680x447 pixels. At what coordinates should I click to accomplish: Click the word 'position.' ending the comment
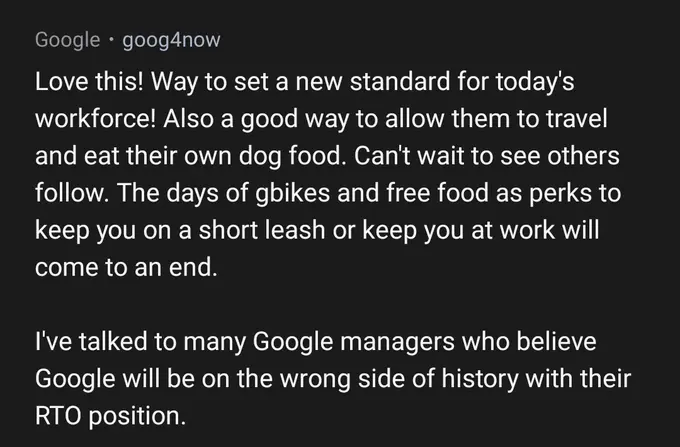coord(137,417)
